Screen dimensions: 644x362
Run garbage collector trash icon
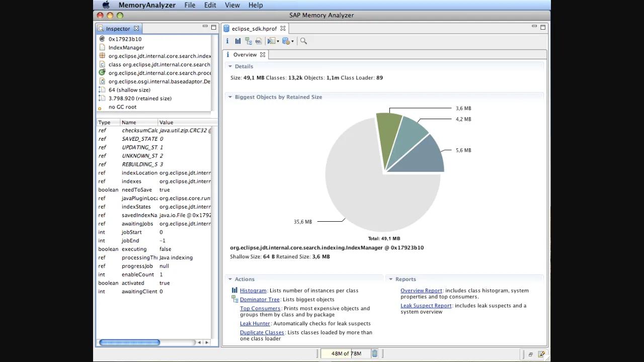click(374, 353)
